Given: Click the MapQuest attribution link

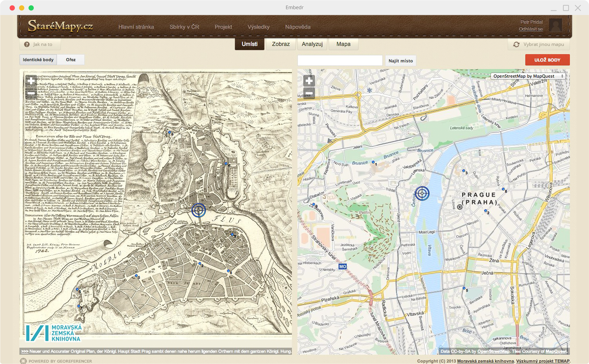Looking at the screenshot, I should click(x=556, y=351).
